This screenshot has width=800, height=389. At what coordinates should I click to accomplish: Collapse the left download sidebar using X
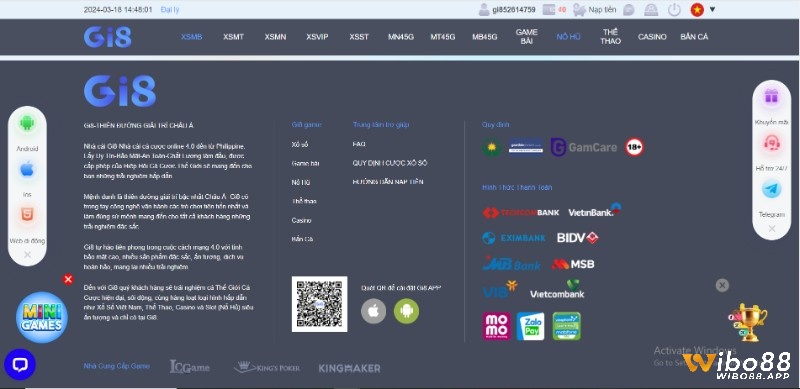[x=28, y=254]
